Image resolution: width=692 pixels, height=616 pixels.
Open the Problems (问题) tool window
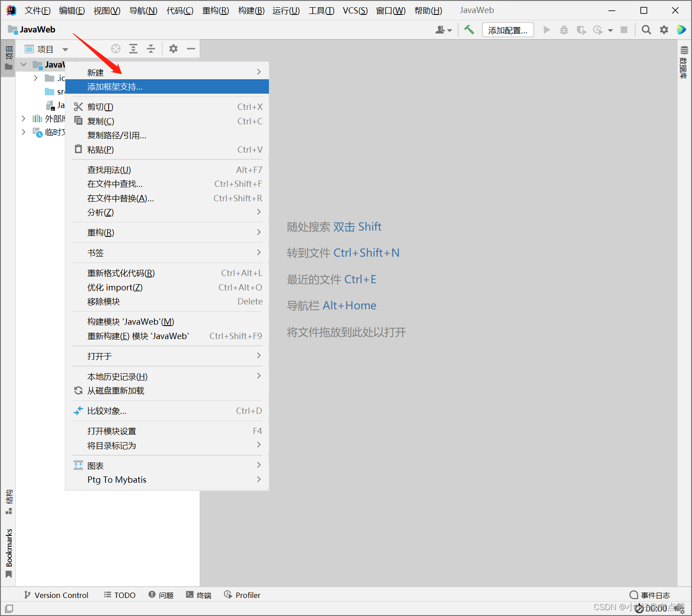[161, 595]
